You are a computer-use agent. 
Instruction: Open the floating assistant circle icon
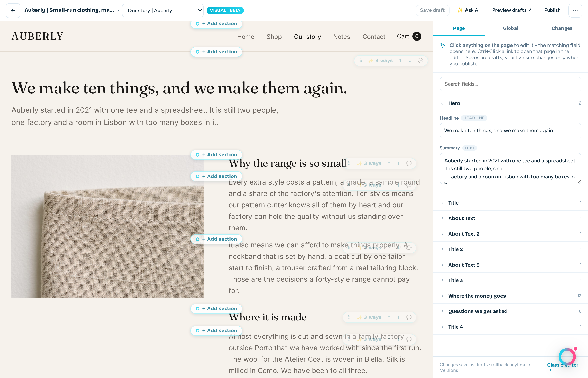click(x=567, y=357)
